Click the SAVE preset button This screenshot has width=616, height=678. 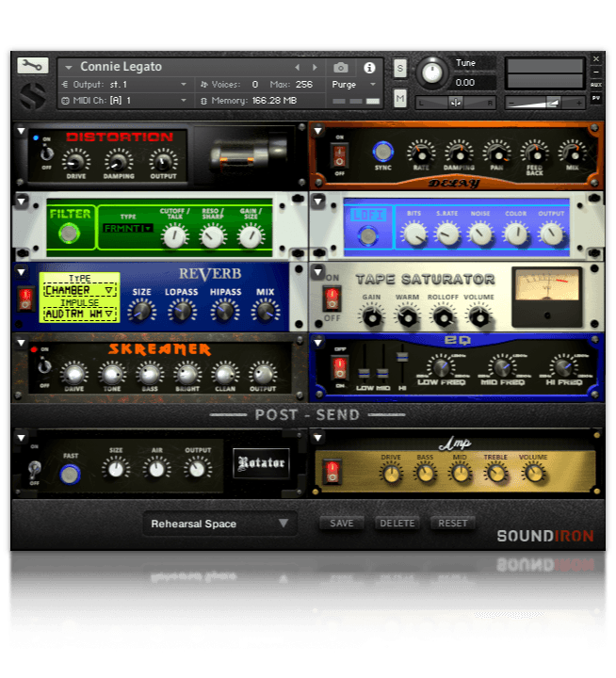coord(342,524)
